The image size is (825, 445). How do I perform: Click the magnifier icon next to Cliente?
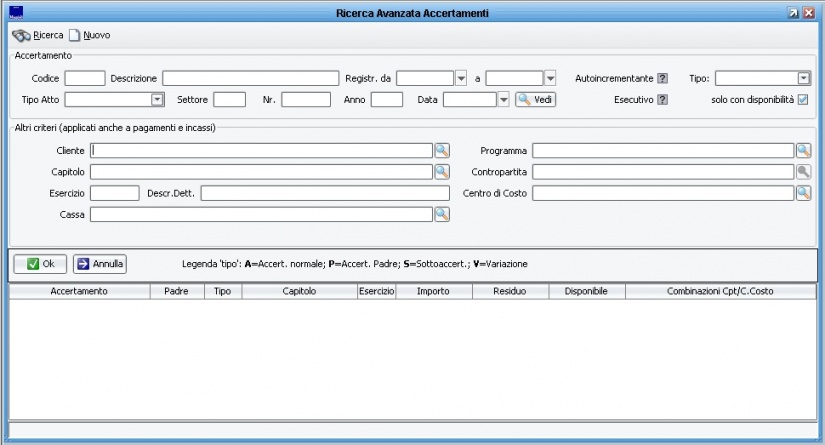point(441,150)
